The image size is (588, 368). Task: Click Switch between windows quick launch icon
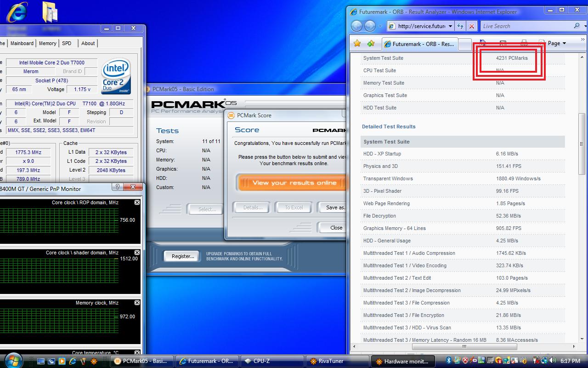pyautogui.click(x=51, y=361)
